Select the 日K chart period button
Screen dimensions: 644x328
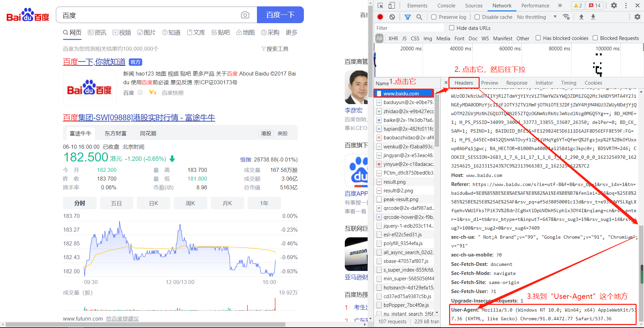(x=154, y=203)
